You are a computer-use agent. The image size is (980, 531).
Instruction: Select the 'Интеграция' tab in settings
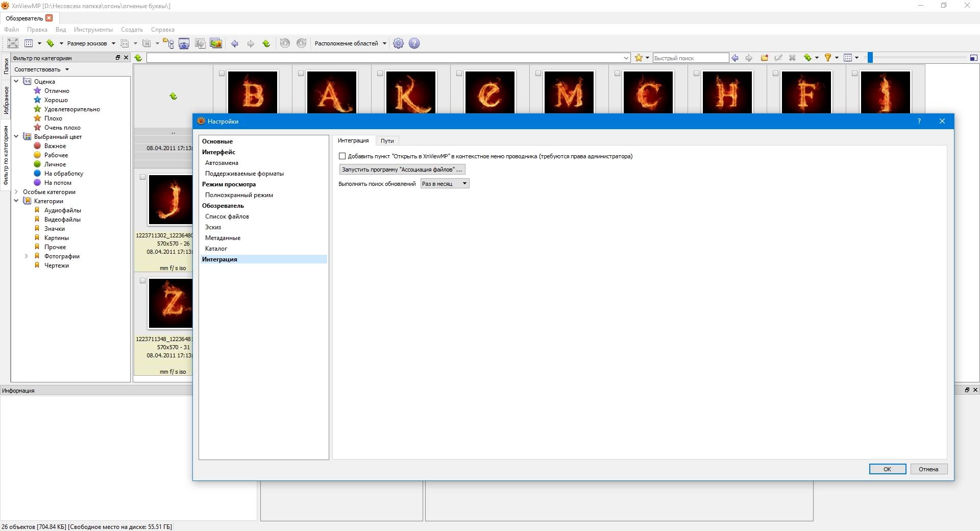point(353,140)
